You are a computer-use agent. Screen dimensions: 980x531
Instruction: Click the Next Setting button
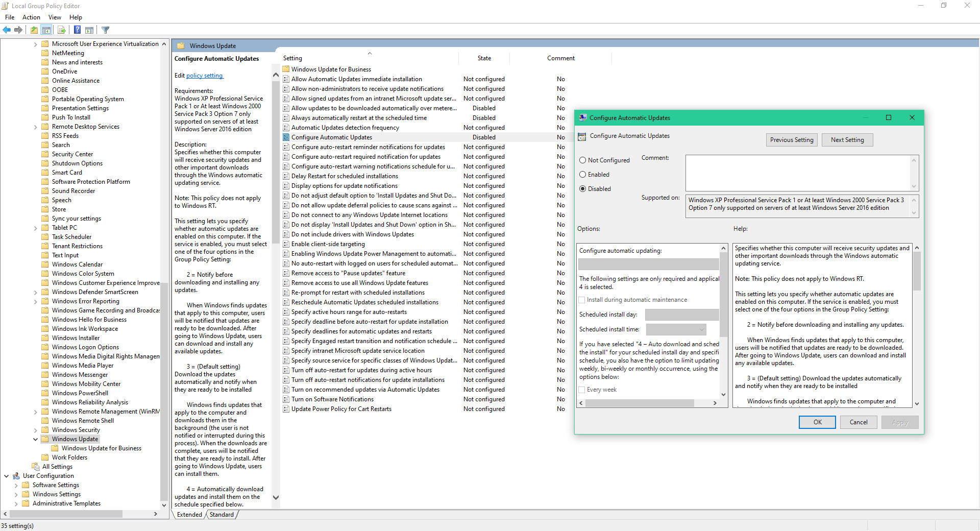pos(847,140)
